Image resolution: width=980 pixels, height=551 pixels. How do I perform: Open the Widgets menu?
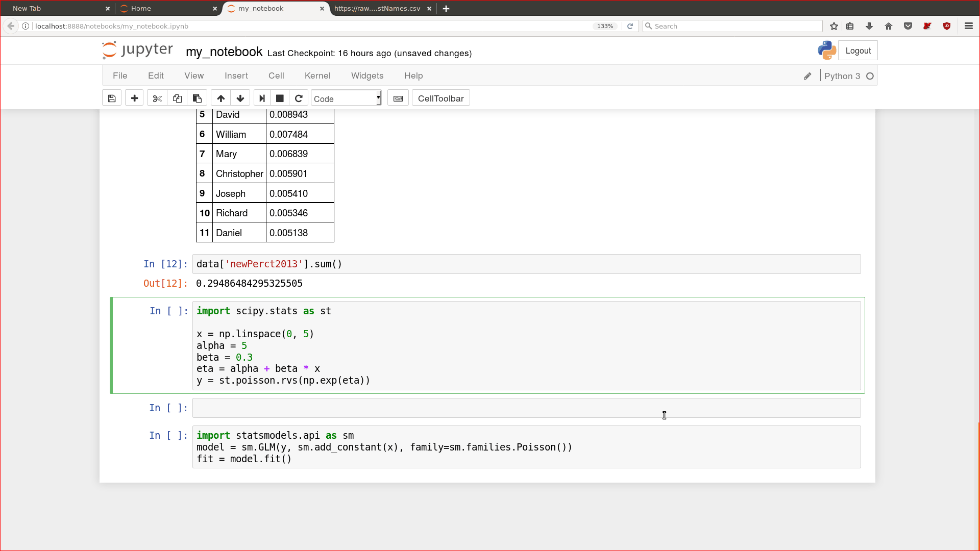367,76
